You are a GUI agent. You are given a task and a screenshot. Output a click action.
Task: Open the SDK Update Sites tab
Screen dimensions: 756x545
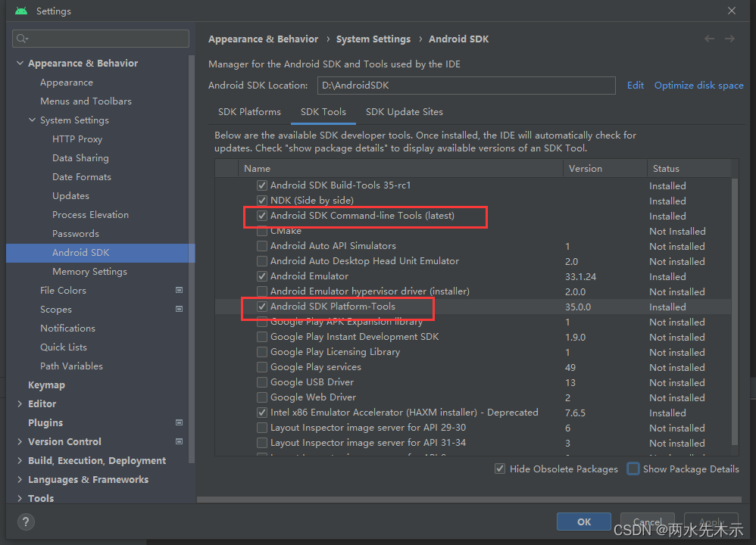tap(404, 111)
